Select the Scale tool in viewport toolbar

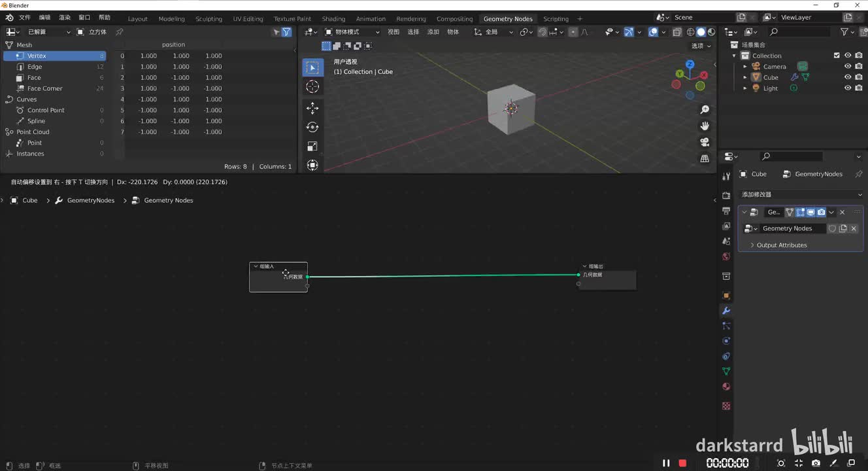click(x=312, y=147)
